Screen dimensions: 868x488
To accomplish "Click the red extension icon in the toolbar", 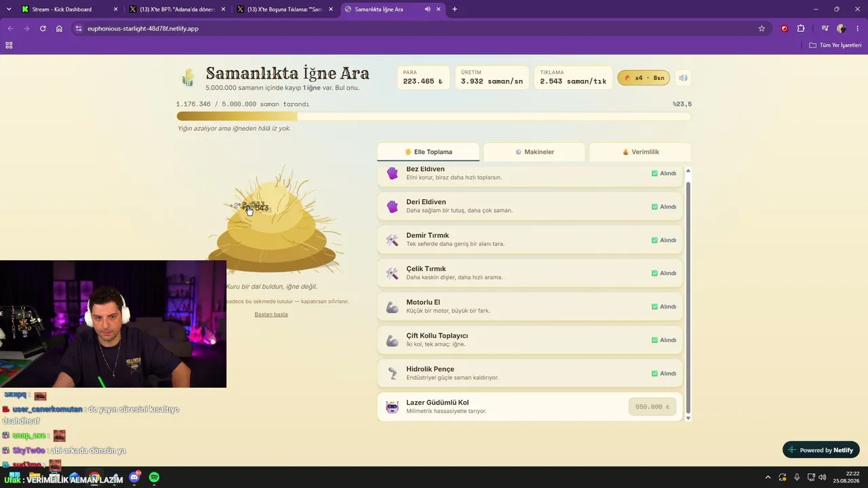I will [785, 28].
